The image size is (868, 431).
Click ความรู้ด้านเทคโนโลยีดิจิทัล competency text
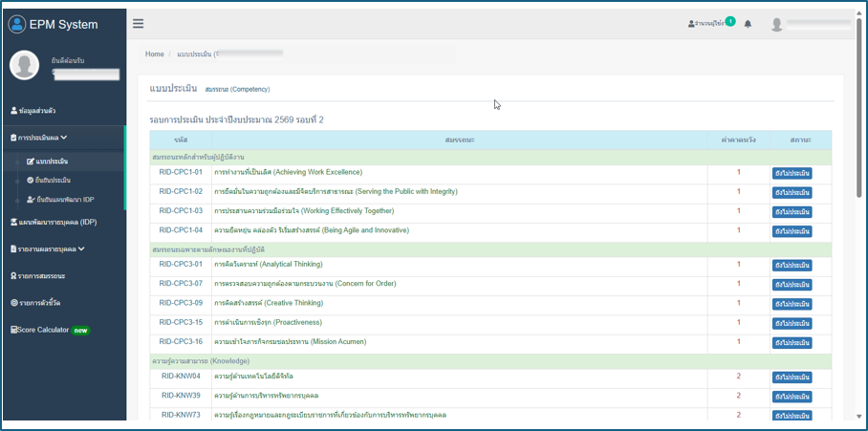click(x=253, y=377)
